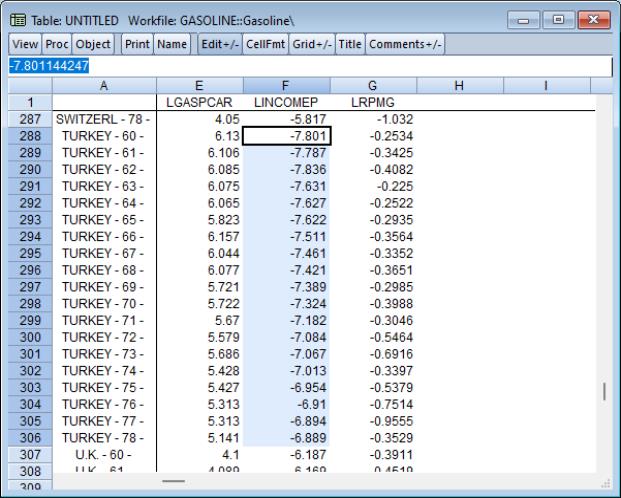Click the Print button

click(x=136, y=45)
